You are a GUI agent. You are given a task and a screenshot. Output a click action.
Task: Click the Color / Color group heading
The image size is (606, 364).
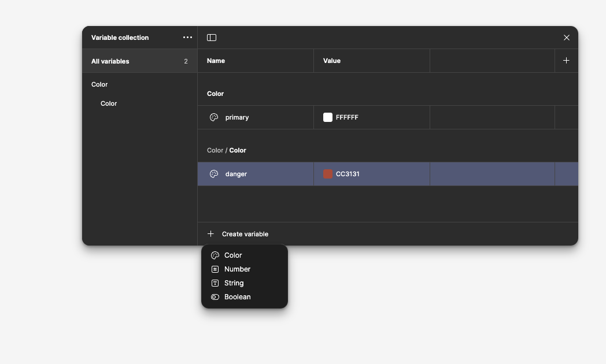pos(227,151)
